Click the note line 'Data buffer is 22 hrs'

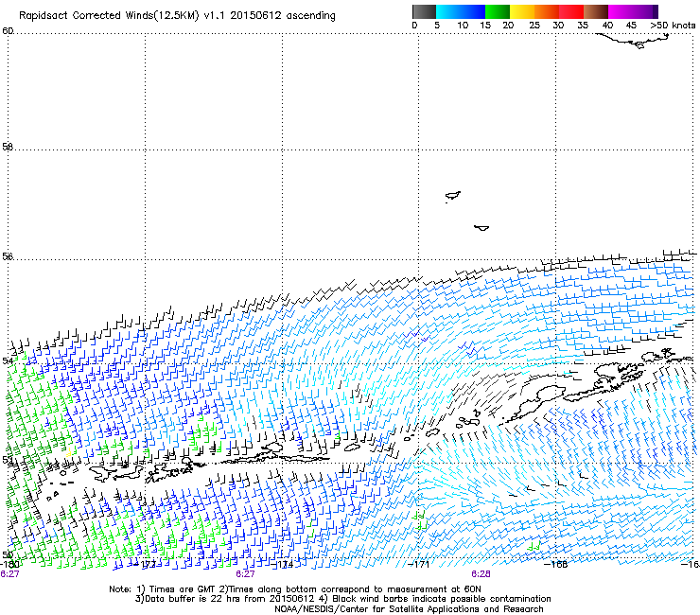[x=342, y=599]
